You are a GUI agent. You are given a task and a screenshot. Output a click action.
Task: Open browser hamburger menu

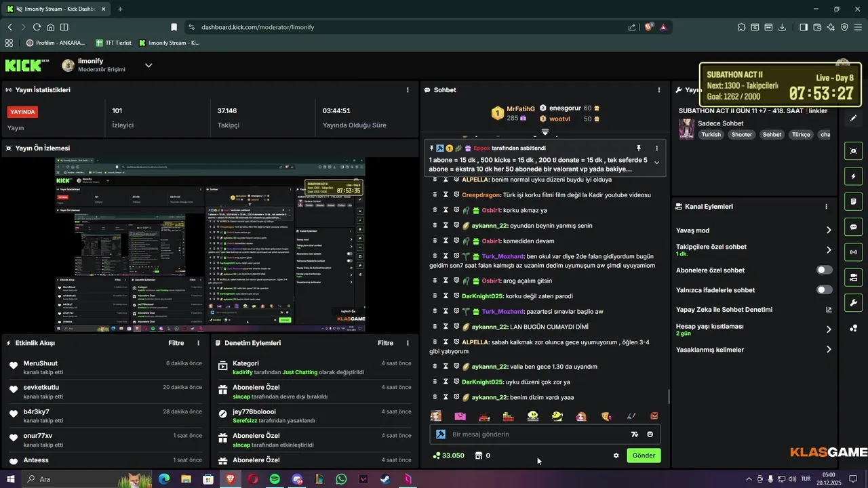point(859,27)
